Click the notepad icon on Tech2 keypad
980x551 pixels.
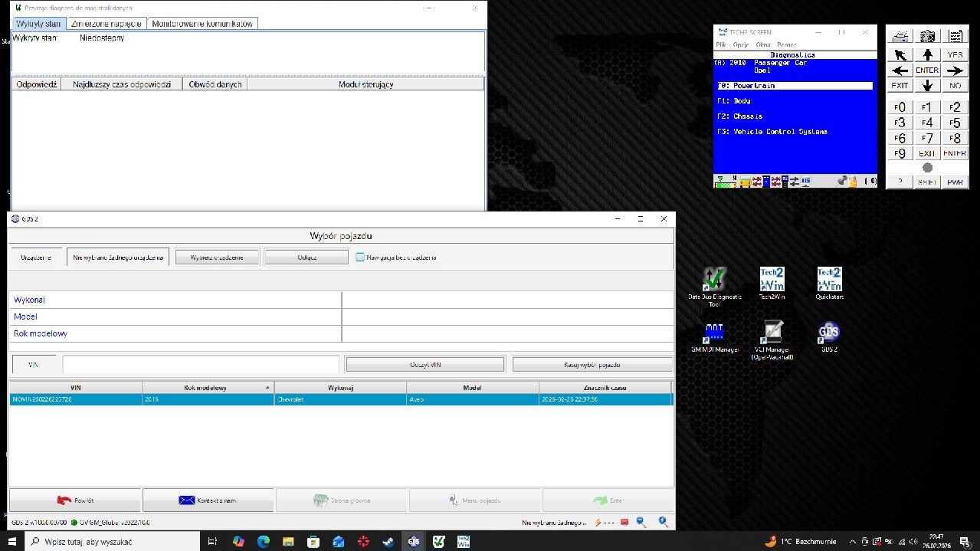(x=955, y=36)
